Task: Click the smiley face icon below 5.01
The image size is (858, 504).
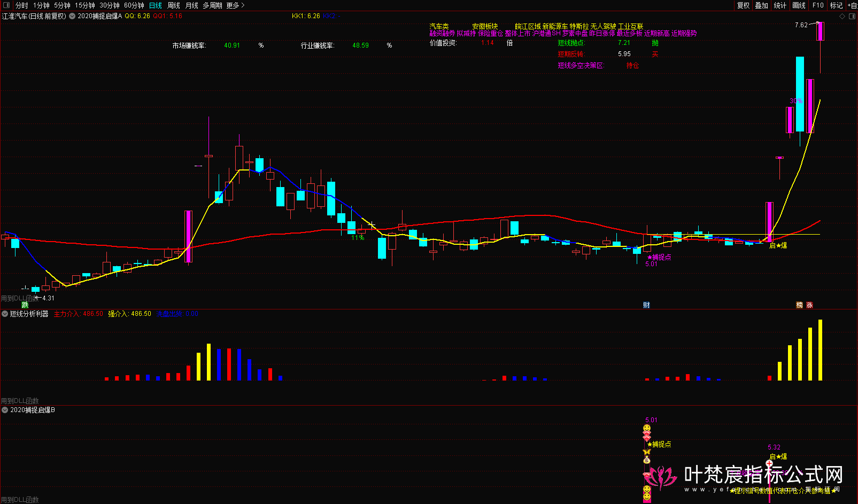Action: [x=647, y=429]
